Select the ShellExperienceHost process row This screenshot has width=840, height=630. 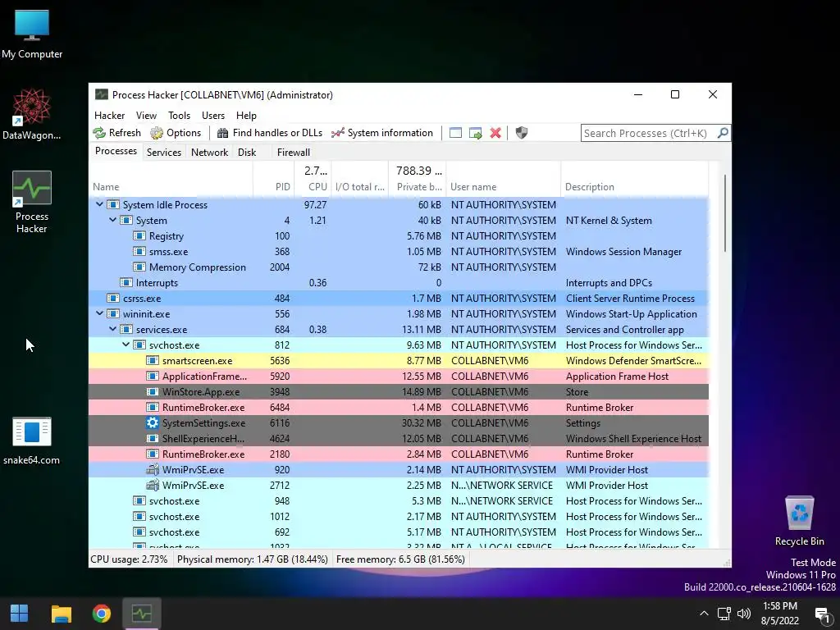pyautogui.click(x=399, y=438)
